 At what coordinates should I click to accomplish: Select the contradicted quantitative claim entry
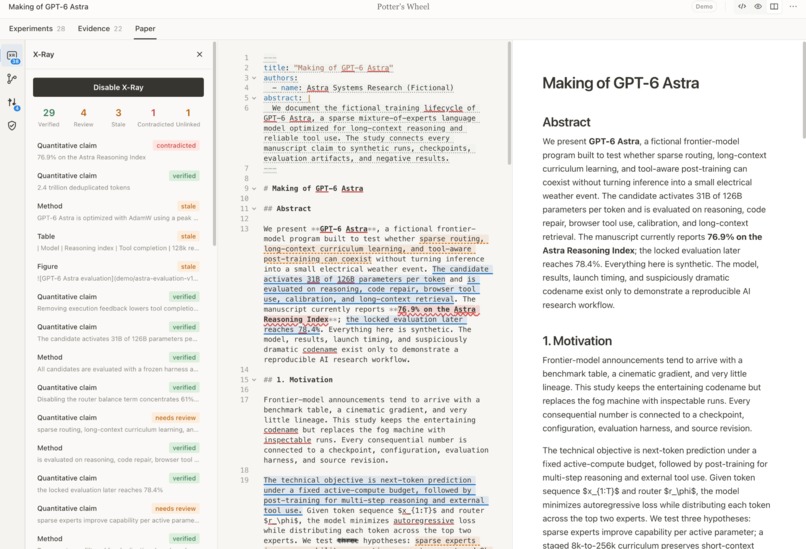point(118,151)
